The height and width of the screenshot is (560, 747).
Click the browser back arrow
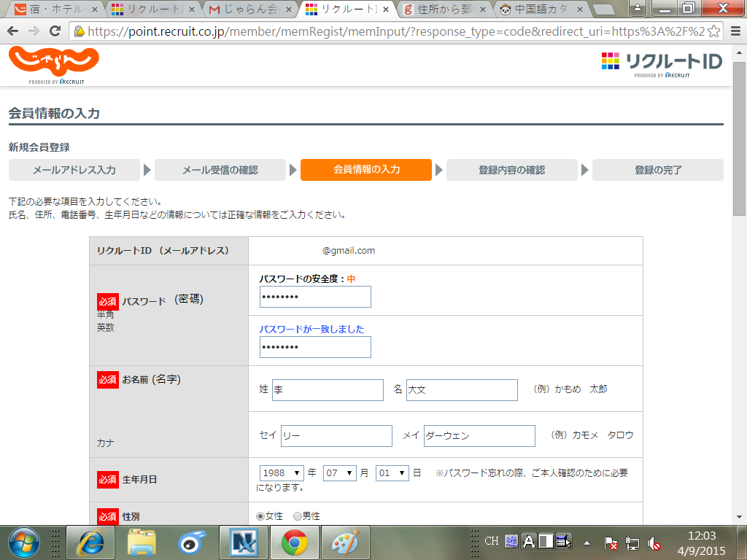tap(13, 31)
